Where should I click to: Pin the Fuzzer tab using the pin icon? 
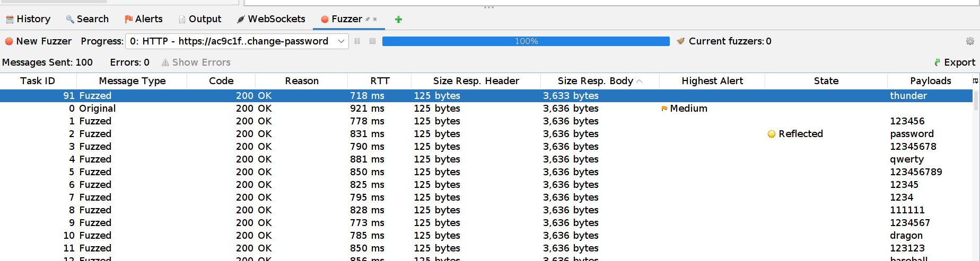coord(367,19)
